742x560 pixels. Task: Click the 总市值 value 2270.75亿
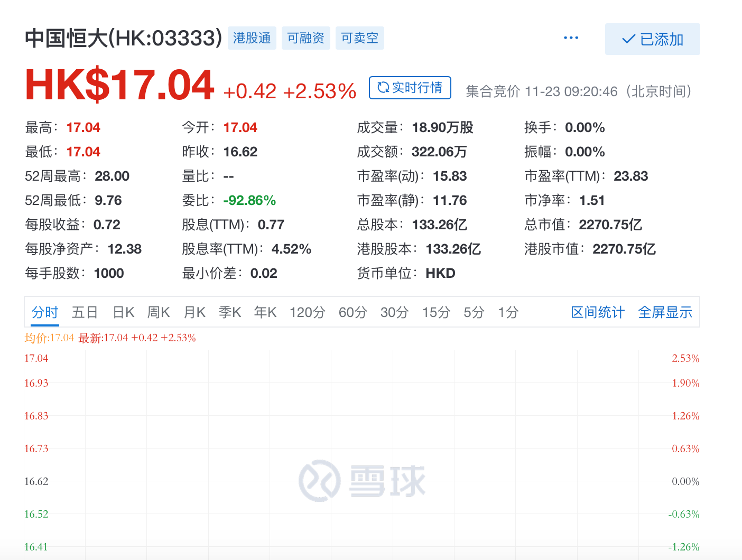coord(611,225)
